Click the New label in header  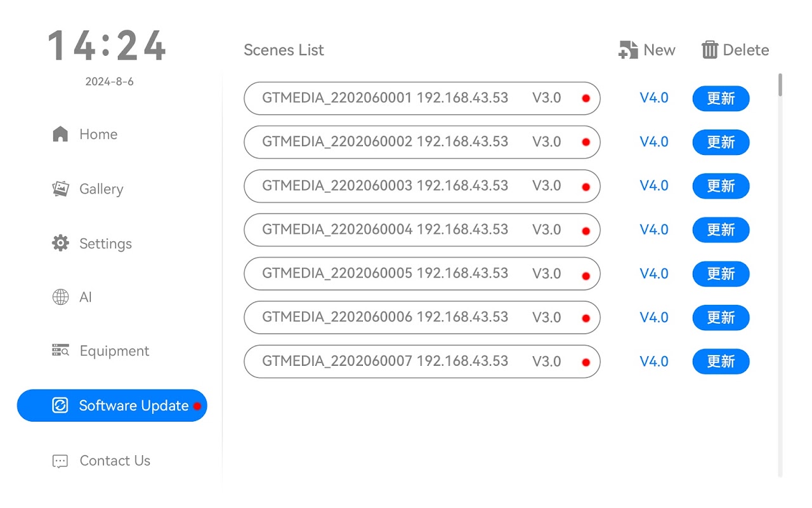point(659,50)
